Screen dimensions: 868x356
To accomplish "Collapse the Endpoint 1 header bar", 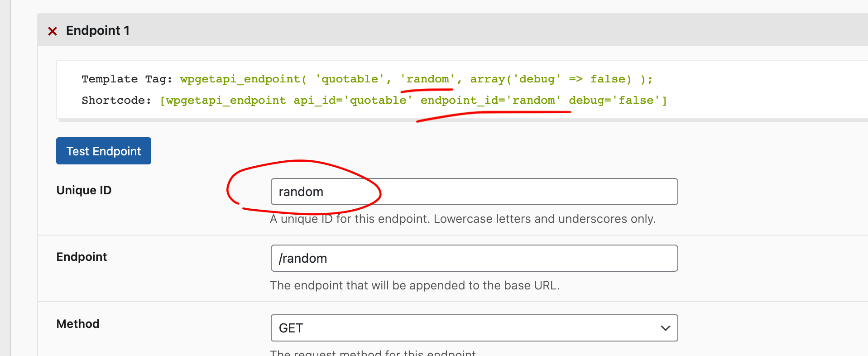I will point(453,30).
